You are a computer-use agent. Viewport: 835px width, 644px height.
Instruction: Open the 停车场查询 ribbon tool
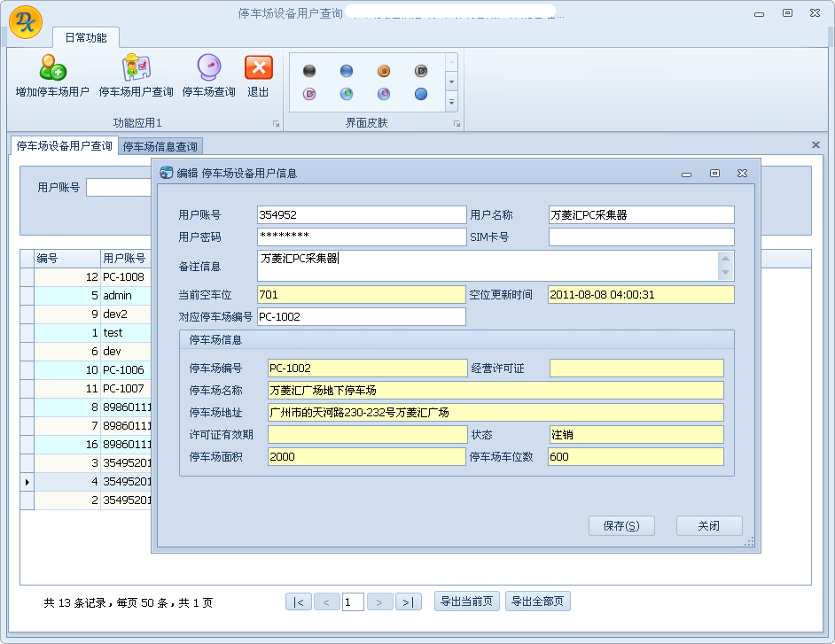coord(209,75)
